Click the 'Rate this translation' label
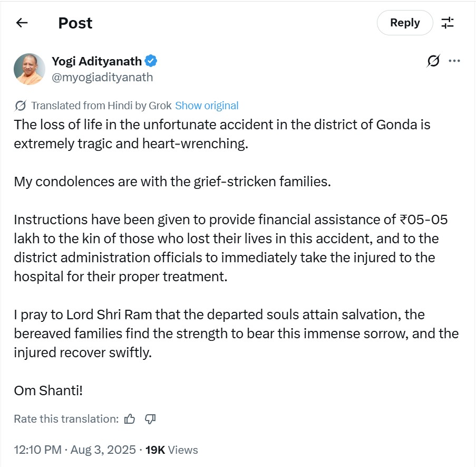The height and width of the screenshot is (467, 476). 66,419
